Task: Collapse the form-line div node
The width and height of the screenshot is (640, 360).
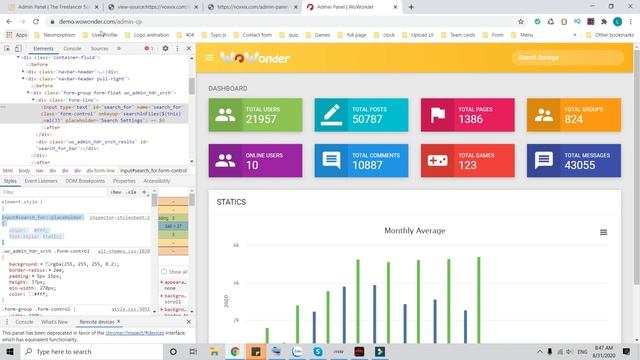Action: [x=33, y=100]
